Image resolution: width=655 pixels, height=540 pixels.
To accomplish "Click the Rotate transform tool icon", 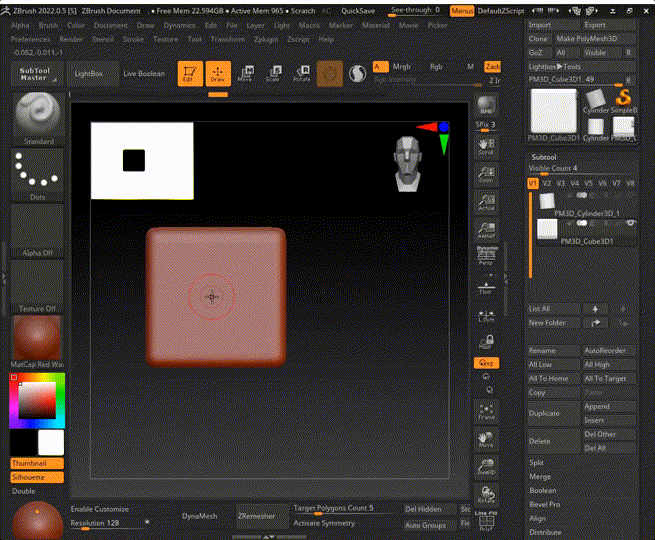I will [x=301, y=73].
